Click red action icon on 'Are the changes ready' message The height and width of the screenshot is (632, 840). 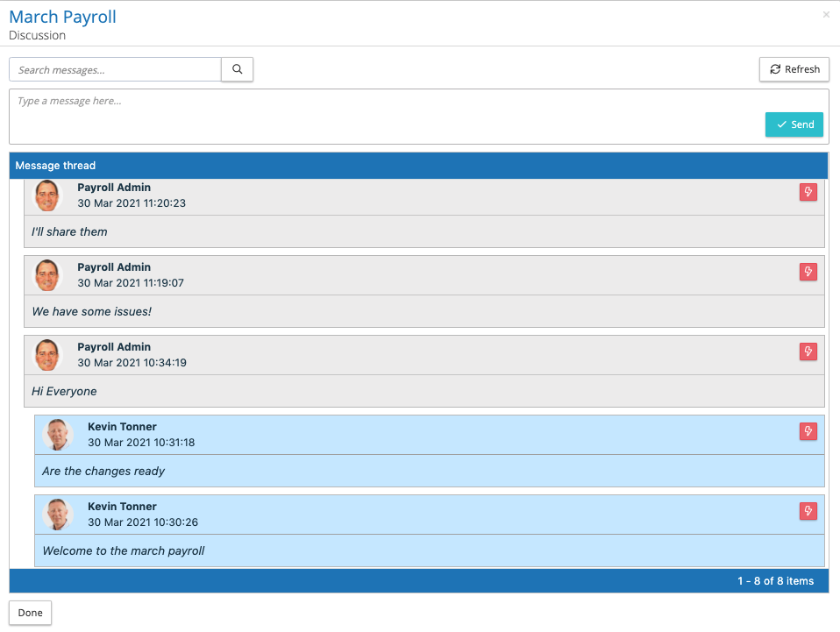tap(808, 431)
